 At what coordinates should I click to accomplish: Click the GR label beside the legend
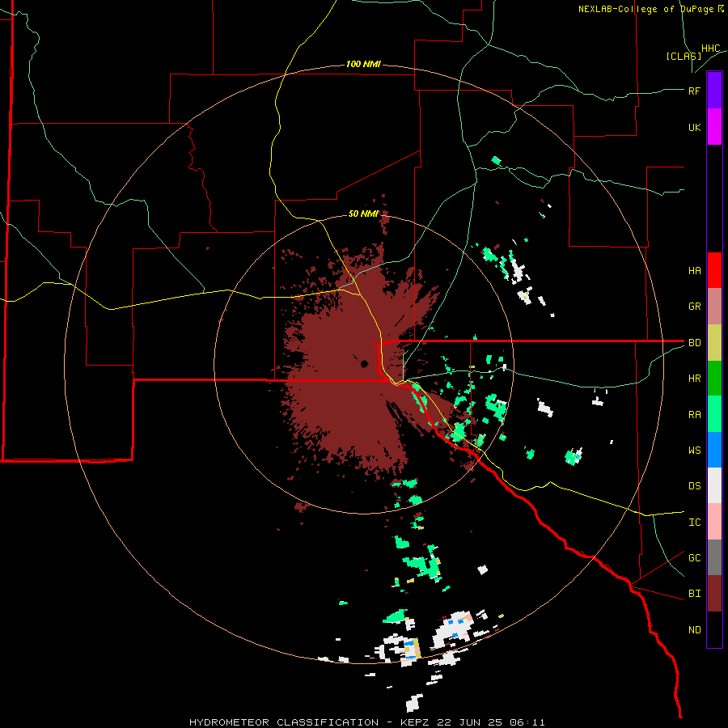tap(694, 307)
